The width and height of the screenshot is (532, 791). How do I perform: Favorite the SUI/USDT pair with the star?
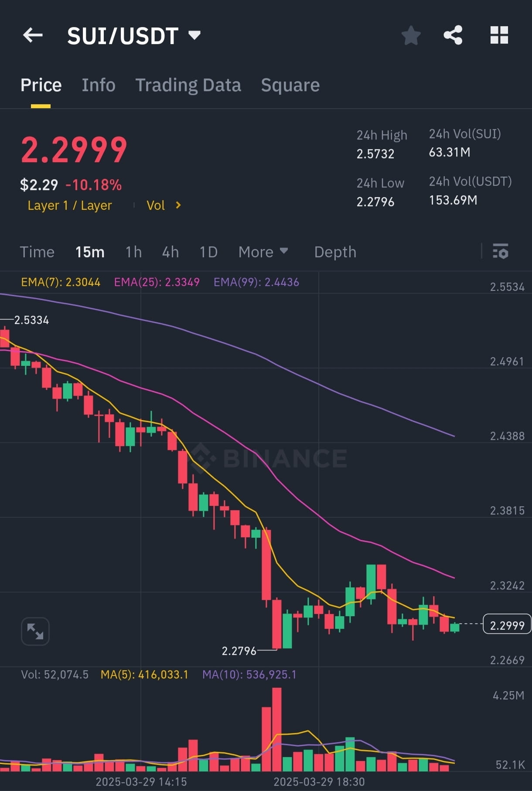tap(410, 36)
